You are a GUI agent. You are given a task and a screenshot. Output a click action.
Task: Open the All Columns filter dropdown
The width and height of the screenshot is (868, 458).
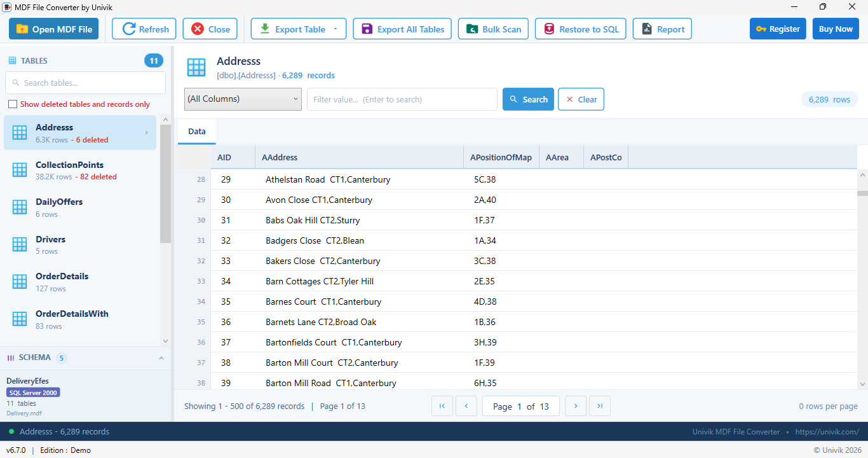click(243, 99)
